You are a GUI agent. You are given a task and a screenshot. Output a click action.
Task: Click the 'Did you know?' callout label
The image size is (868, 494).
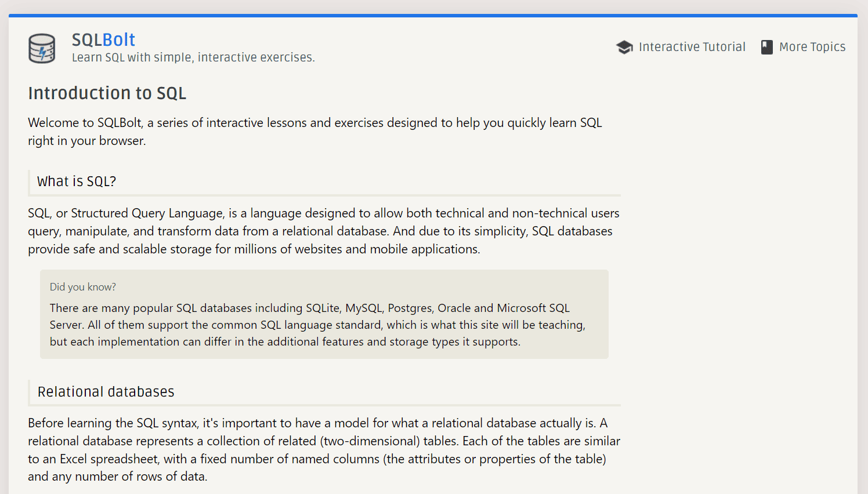(83, 287)
